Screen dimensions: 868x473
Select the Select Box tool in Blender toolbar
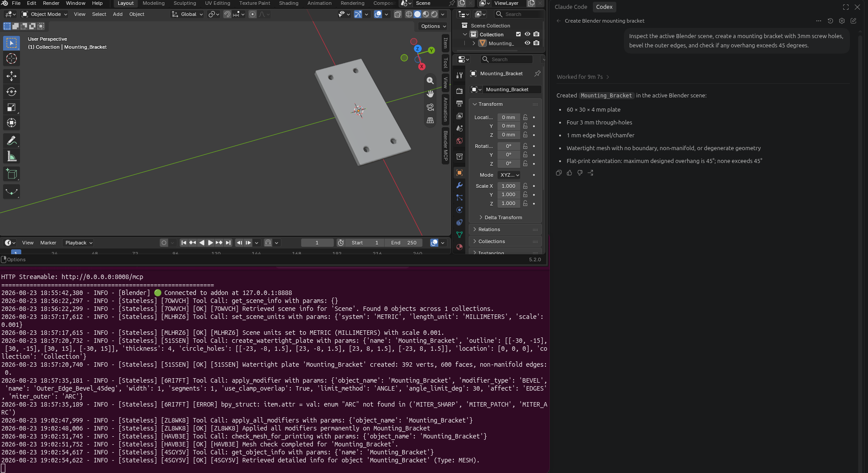(12, 43)
